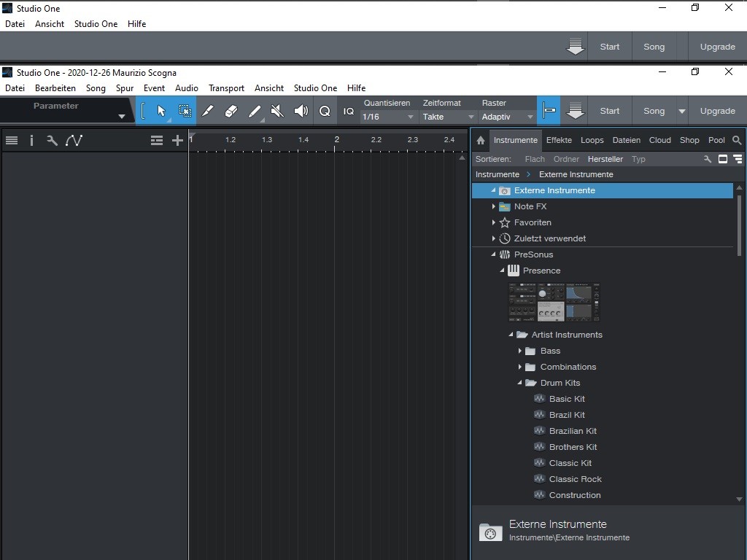Select the Paint pencil tool
This screenshot has width=747, height=560.
click(x=208, y=111)
